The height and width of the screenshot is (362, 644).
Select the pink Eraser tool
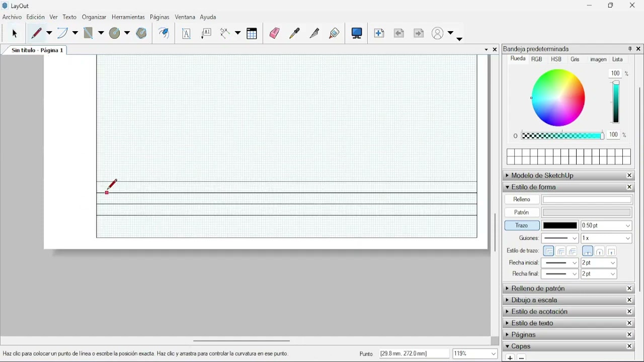275,34
